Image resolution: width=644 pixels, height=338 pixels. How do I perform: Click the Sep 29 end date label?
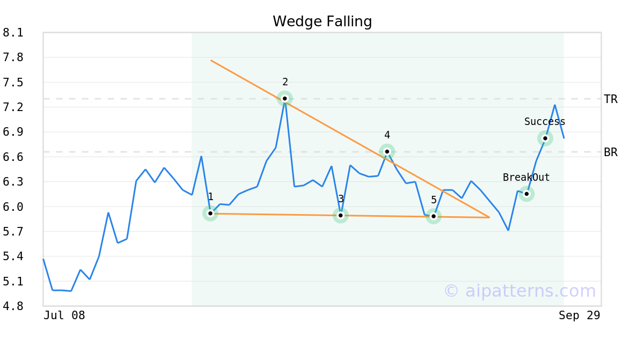(579, 315)
